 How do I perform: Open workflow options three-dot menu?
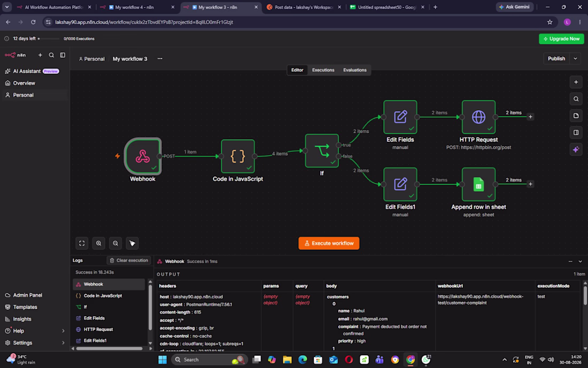(x=160, y=58)
